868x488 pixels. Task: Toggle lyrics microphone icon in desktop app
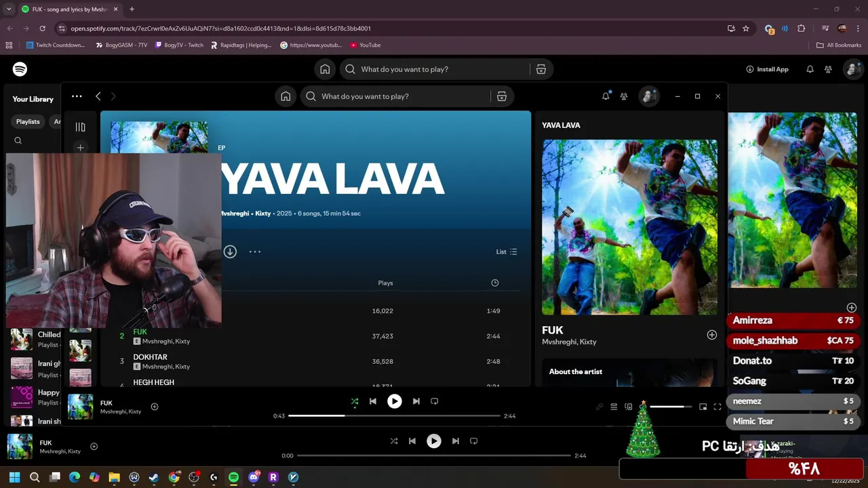(599, 407)
